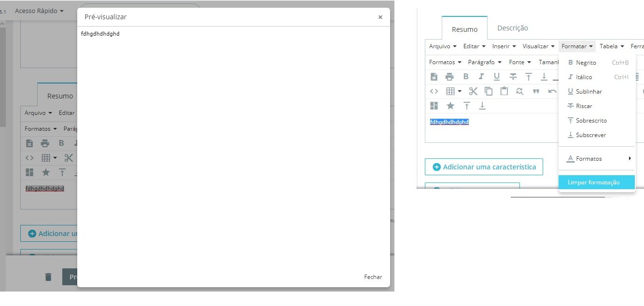Click the blockquote icon in right editor

point(536,91)
